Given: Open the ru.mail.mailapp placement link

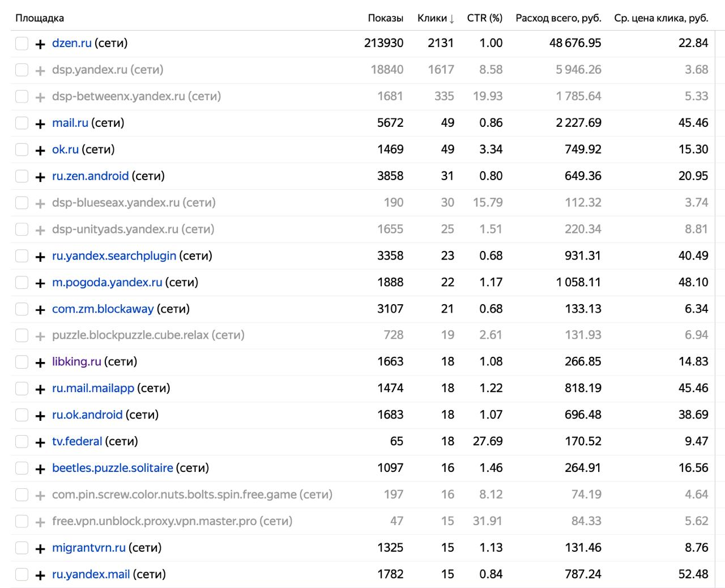Looking at the screenshot, I should click(93, 388).
